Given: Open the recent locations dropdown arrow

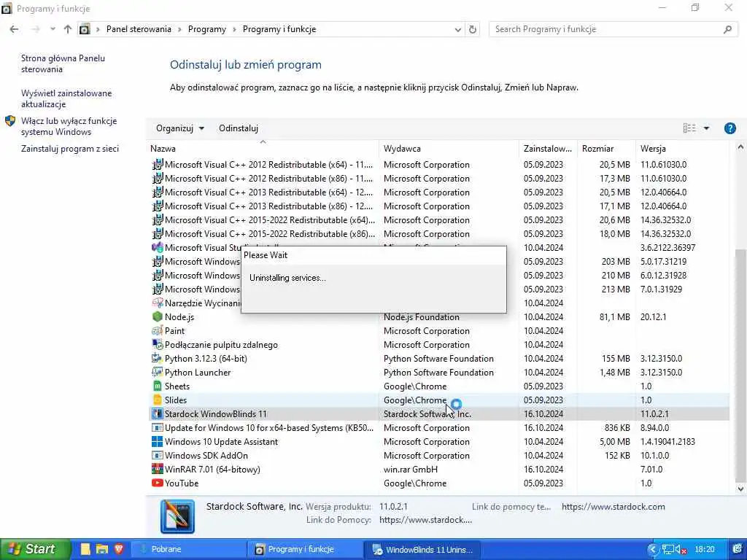Looking at the screenshot, I should pyautogui.click(x=53, y=29).
